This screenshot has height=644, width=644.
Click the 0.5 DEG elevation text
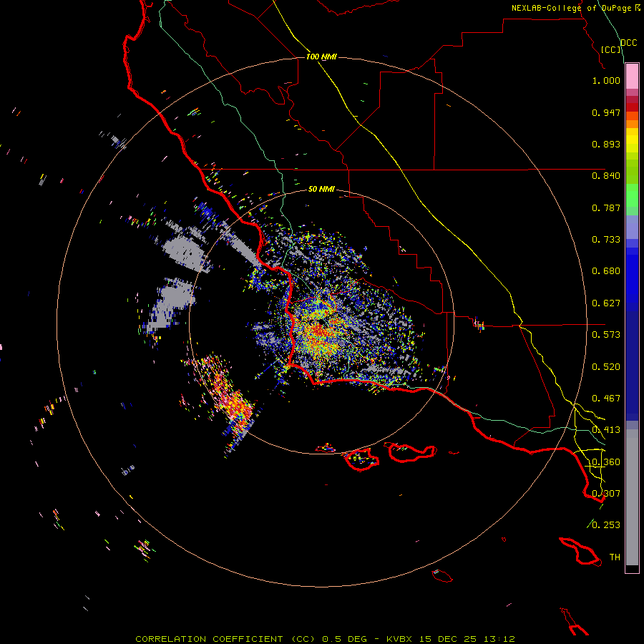point(346,639)
